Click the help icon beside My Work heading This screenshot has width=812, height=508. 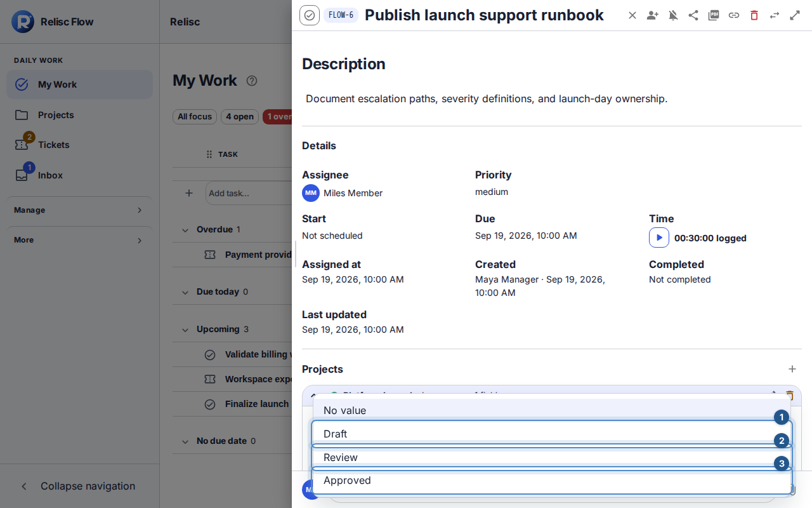(x=252, y=81)
